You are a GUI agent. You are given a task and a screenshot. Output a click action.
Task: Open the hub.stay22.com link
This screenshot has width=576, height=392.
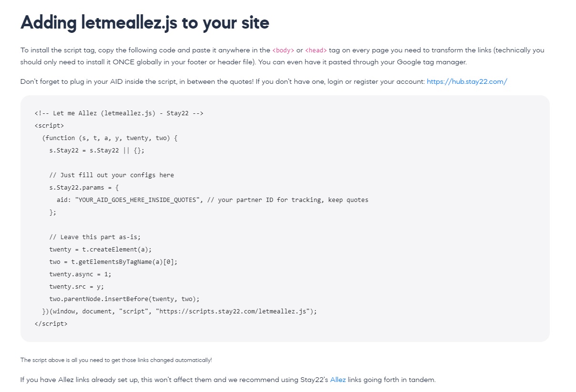point(467,81)
